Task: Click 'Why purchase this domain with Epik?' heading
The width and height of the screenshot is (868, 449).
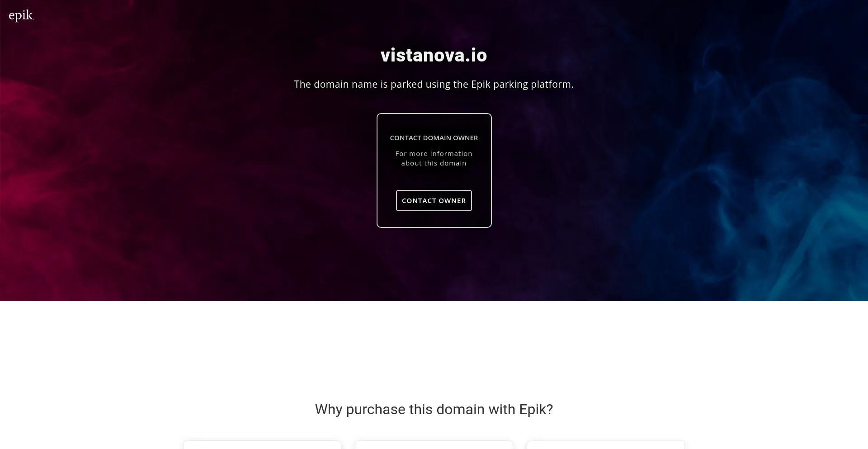Action: (x=434, y=409)
